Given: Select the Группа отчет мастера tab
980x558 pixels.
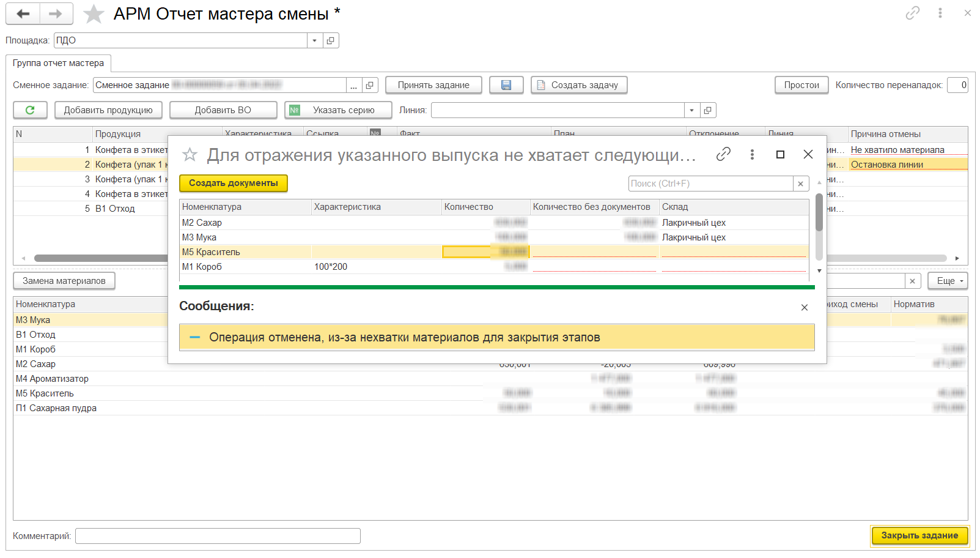Looking at the screenshot, I should coord(58,63).
